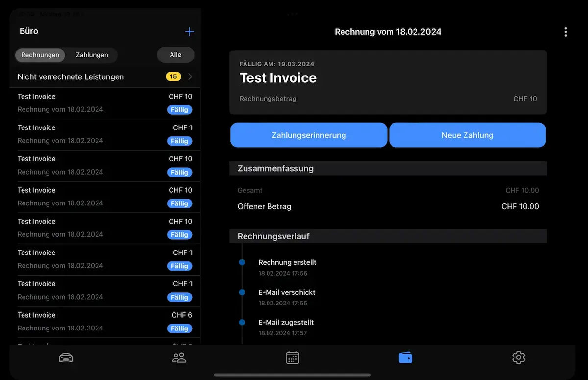Open the first Test Invoice list row
This screenshot has width=588, height=380.
click(104, 103)
